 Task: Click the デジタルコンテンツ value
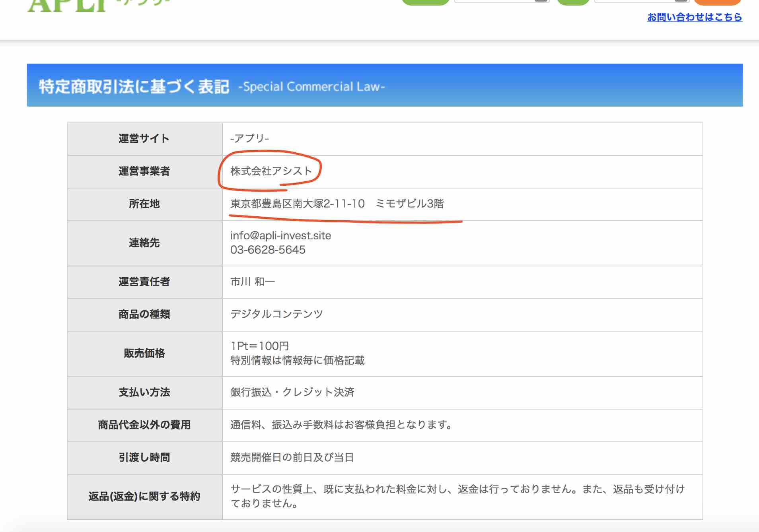point(276,314)
